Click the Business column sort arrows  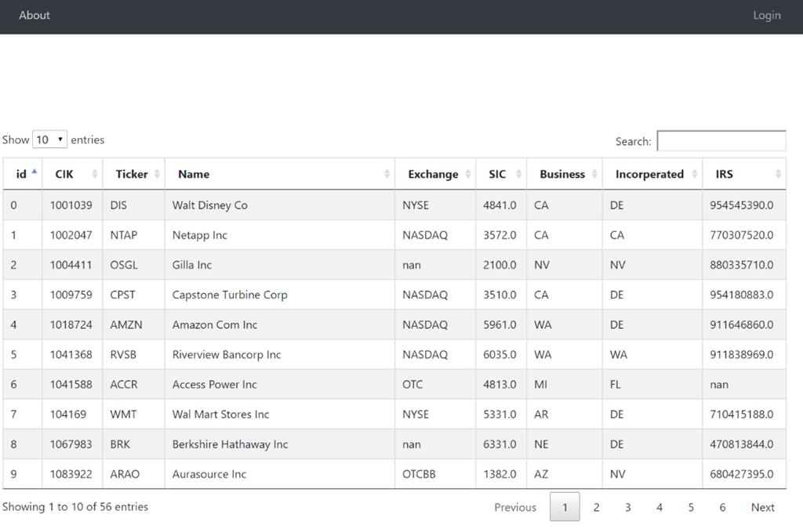(594, 173)
